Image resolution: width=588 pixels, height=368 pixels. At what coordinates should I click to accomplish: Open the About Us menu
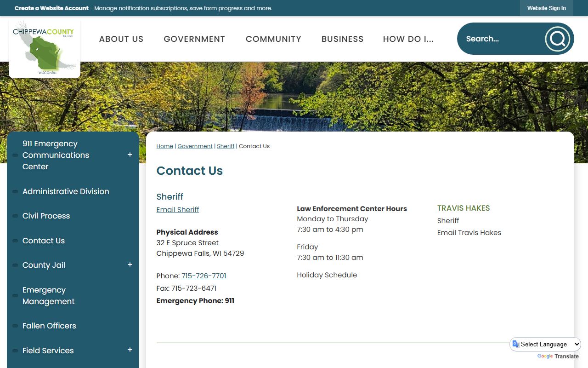click(x=121, y=39)
